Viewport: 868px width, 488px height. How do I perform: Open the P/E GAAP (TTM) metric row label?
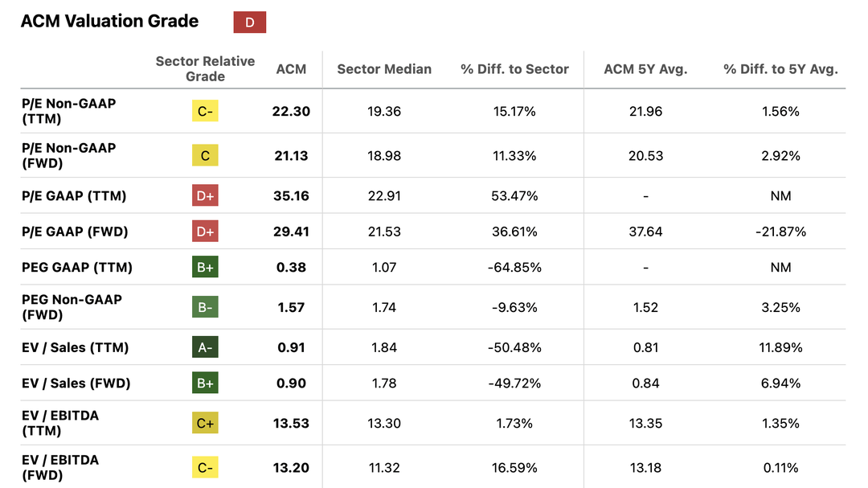click(x=74, y=196)
